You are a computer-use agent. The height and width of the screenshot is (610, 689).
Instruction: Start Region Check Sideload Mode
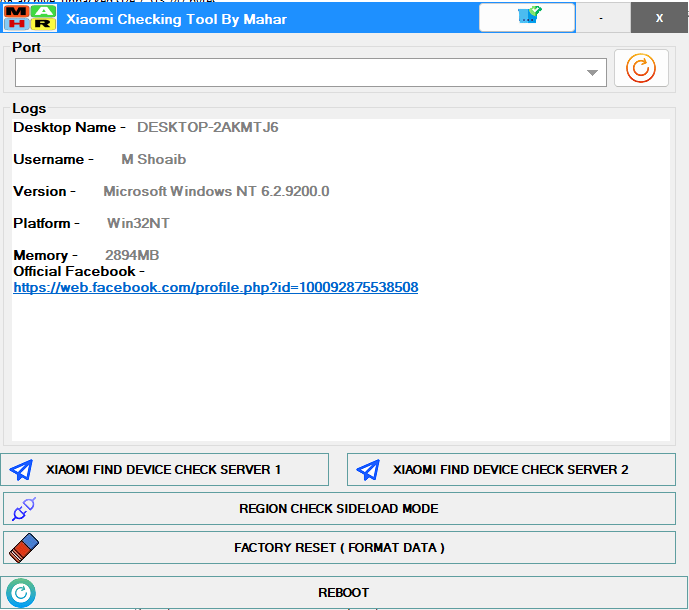tap(339, 509)
